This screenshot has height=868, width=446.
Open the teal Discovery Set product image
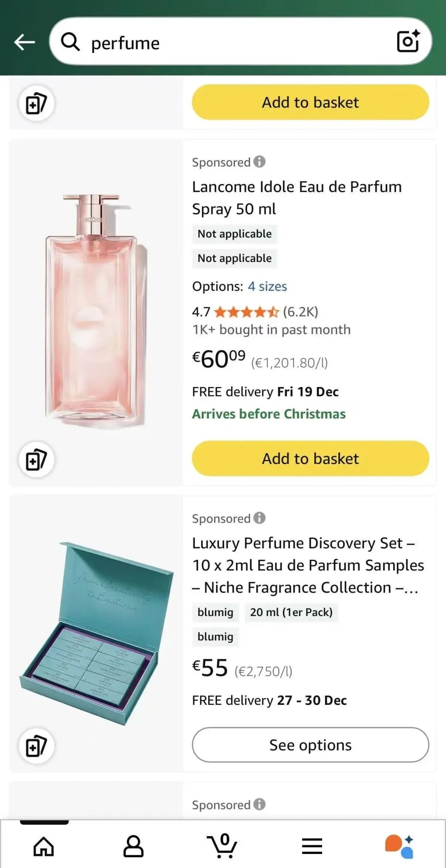coord(96,632)
